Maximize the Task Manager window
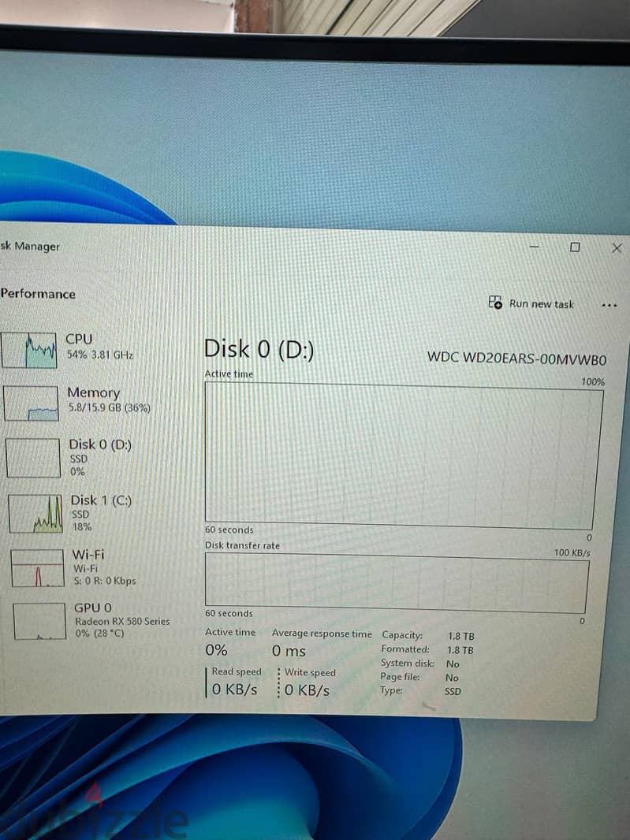The height and width of the screenshot is (840, 630). coord(575,247)
